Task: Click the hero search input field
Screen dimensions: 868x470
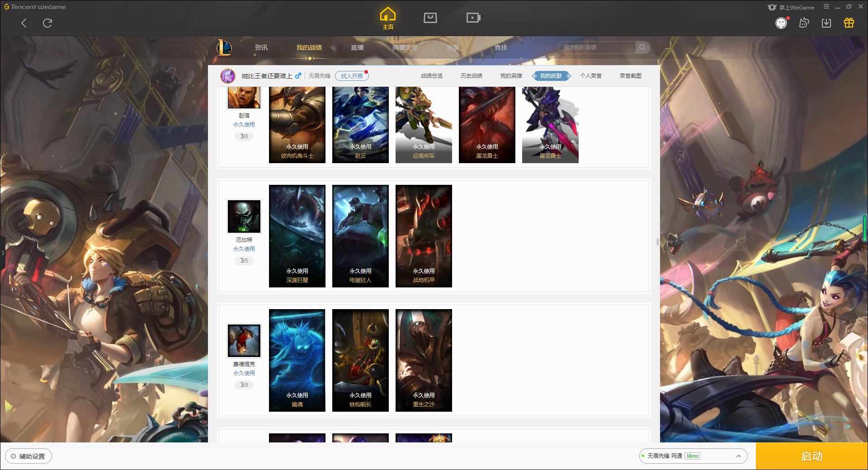Action: click(x=597, y=47)
